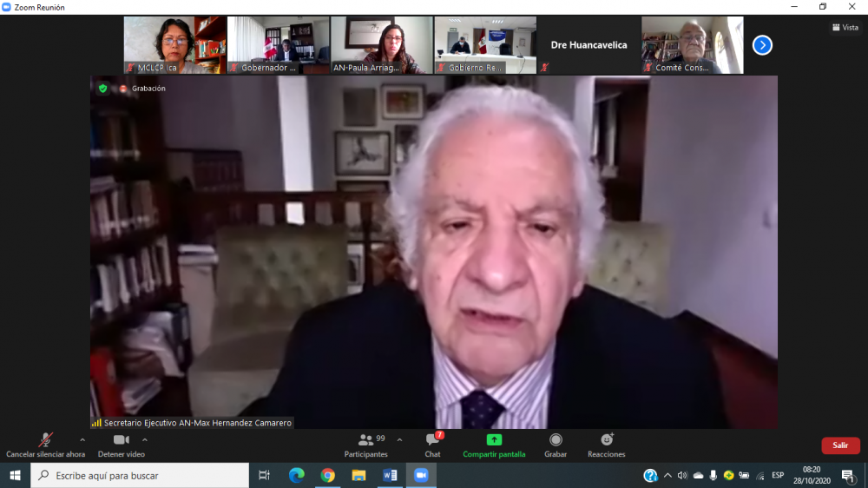Expand video options arrow beside camera
The height and width of the screenshot is (488, 868).
pyautogui.click(x=144, y=439)
